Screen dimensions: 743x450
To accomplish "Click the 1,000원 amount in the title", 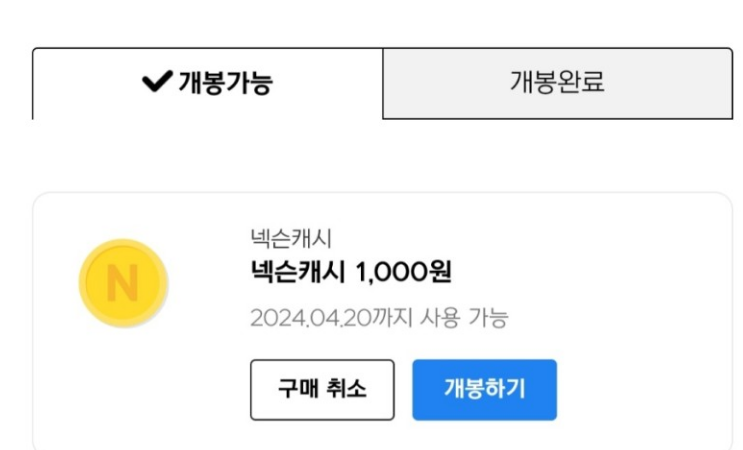I will pyautogui.click(x=405, y=272).
